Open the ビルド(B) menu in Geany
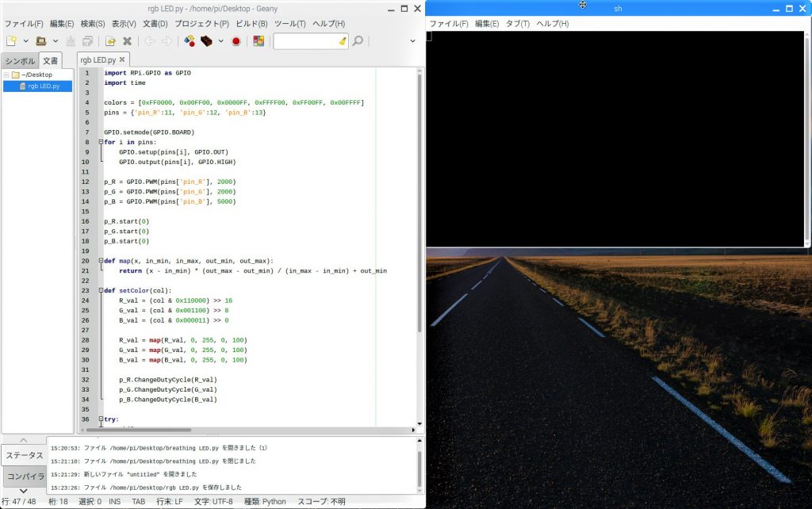The image size is (812, 509). [251, 24]
